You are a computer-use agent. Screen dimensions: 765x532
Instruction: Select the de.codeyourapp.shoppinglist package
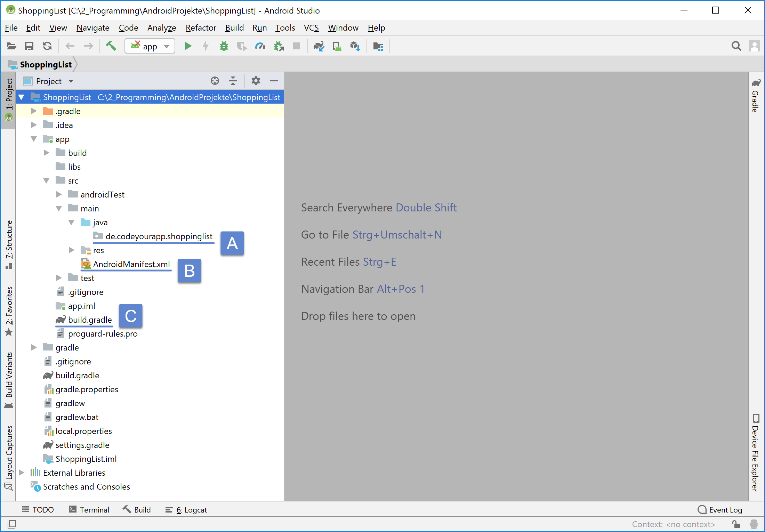pyautogui.click(x=159, y=236)
